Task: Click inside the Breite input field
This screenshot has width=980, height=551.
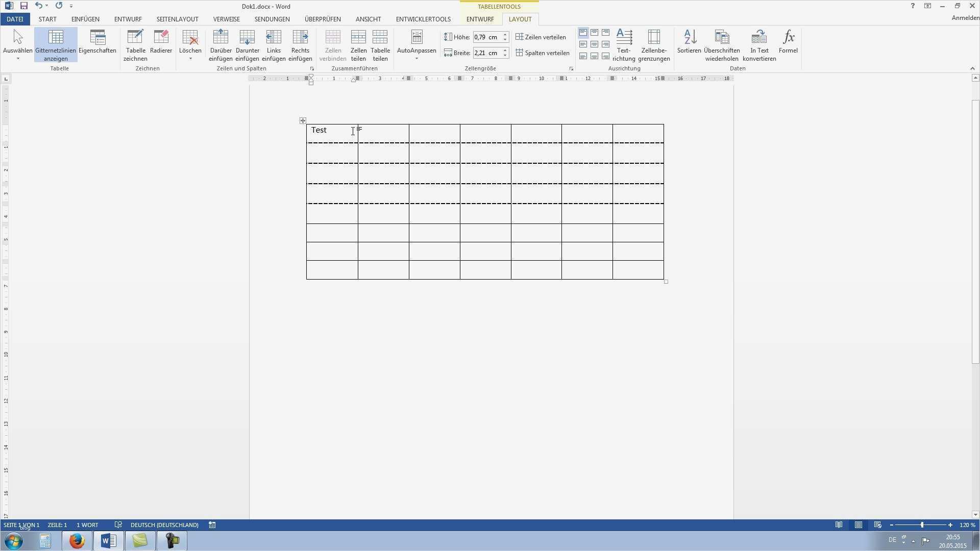Action: (x=487, y=53)
